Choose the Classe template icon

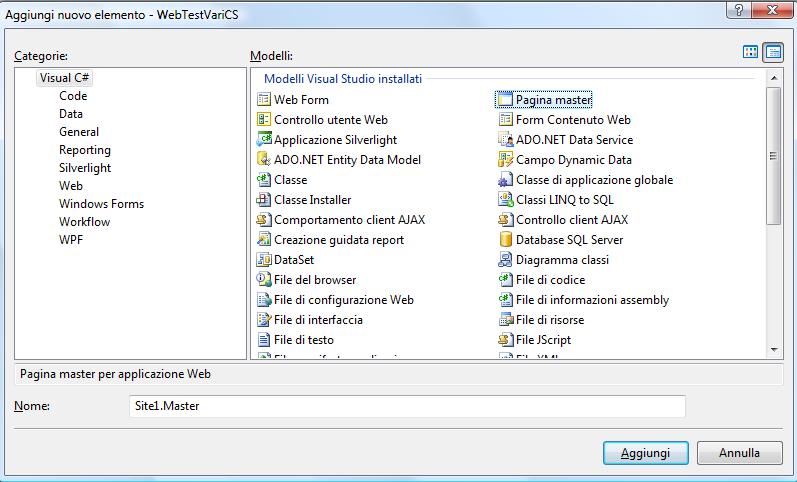point(264,179)
